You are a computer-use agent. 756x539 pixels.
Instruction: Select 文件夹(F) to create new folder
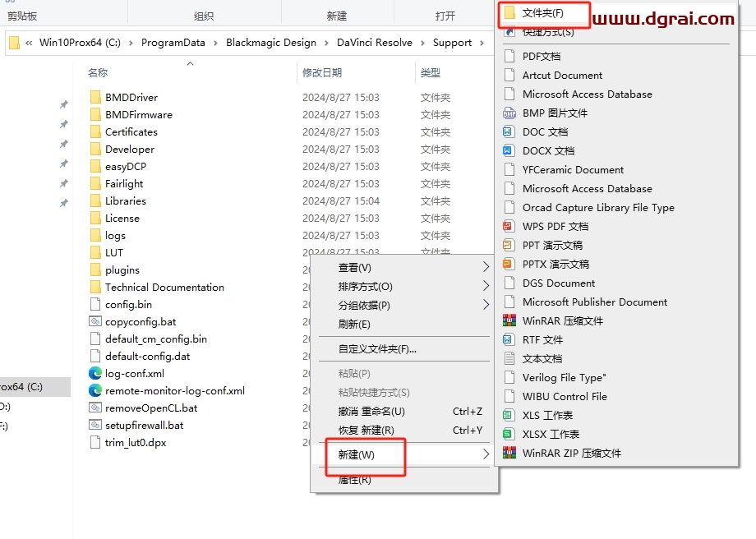(x=543, y=13)
